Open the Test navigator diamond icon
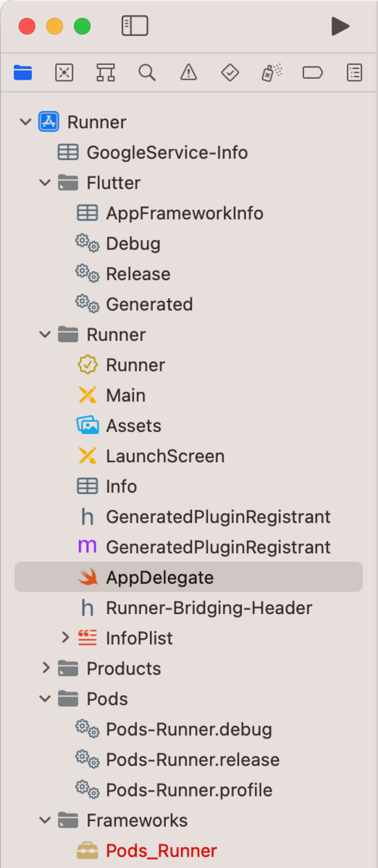378x868 pixels. [230, 72]
